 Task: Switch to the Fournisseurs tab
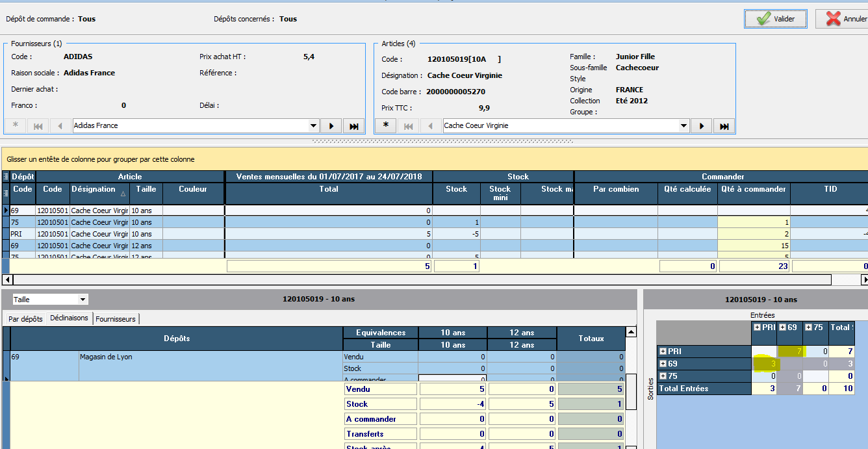(x=116, y=318)
